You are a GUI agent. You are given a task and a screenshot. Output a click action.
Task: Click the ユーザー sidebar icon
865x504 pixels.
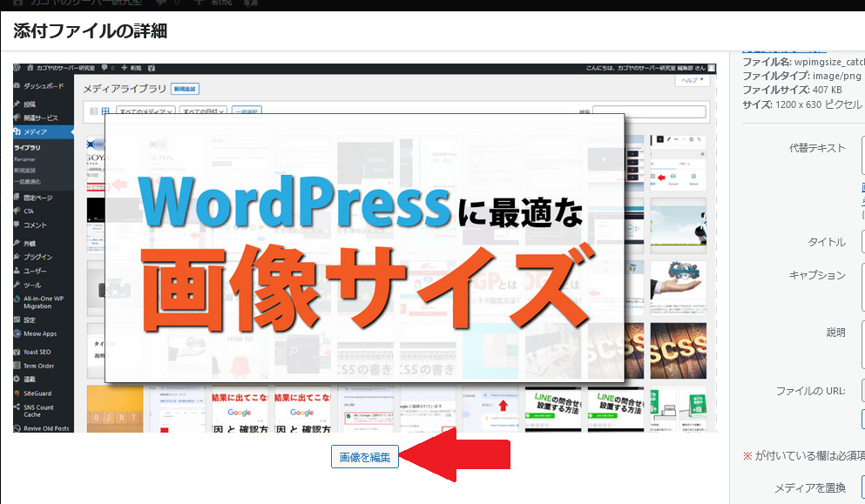(x=17, y=271)
